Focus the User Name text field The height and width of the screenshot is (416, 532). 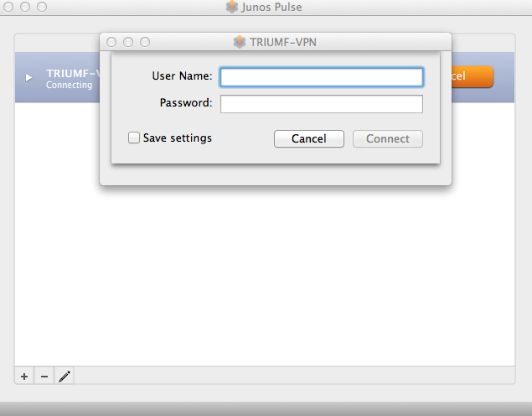coord(321,77)
